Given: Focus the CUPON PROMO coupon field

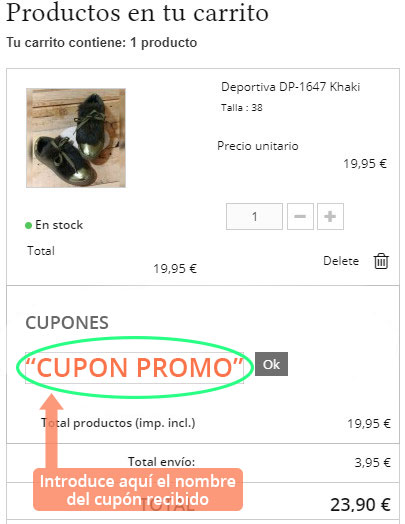Looking at the screenshot, I should click(134, 368).
